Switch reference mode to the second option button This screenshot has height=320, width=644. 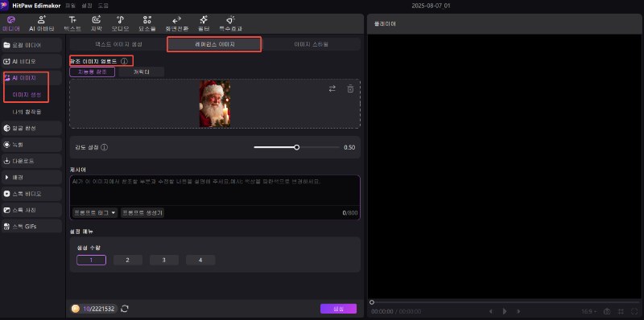coord(142,72)
